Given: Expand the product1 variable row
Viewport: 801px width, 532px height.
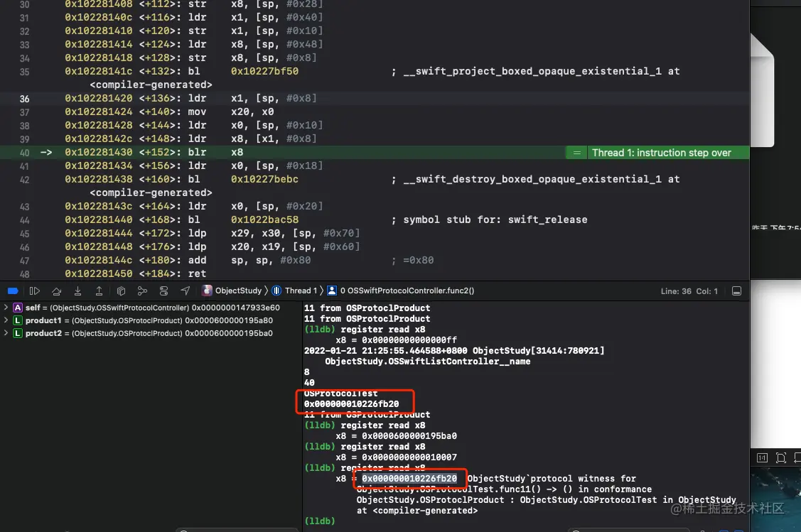Looking at the screenshot, I should click(x=6, y=320).
